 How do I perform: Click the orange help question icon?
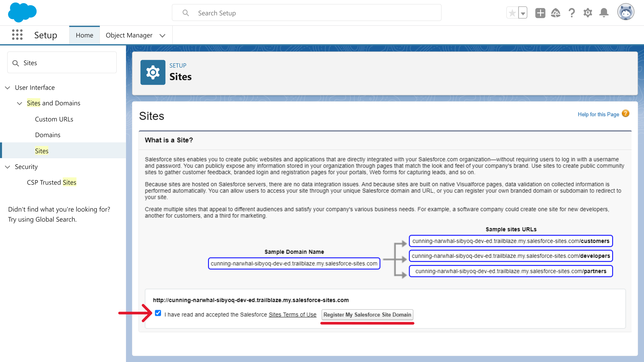point(626,114)
